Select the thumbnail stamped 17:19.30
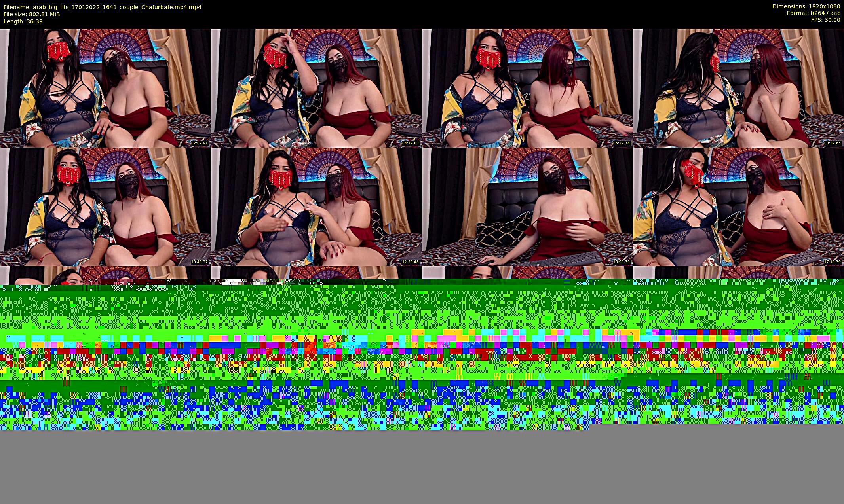 click(738, 207)
